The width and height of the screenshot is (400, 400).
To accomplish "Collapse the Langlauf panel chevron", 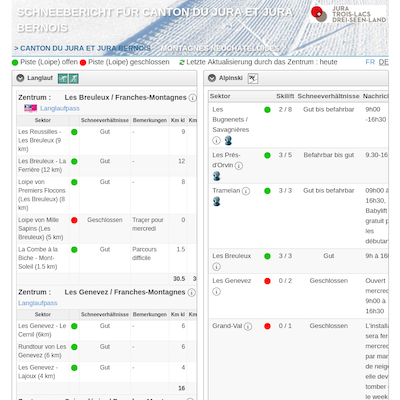I will pyautogui.click(x=20, y=78).
